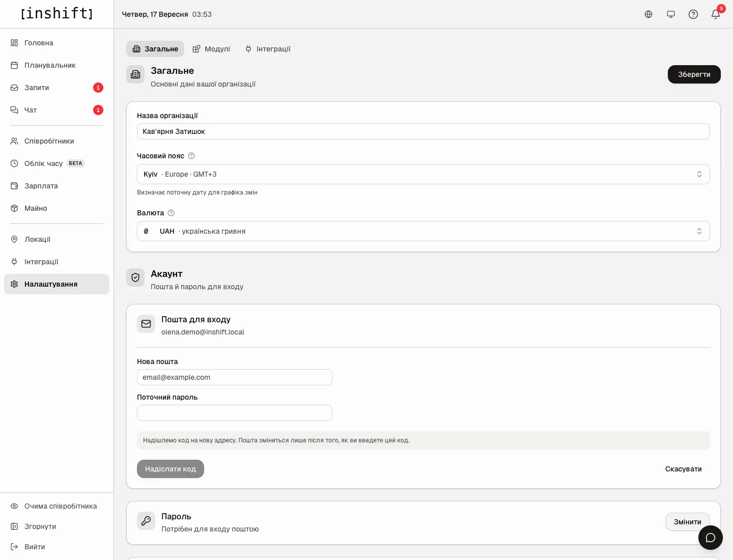Open Майно in sidebar
This screenshot has height=560, width=733.
57,208
